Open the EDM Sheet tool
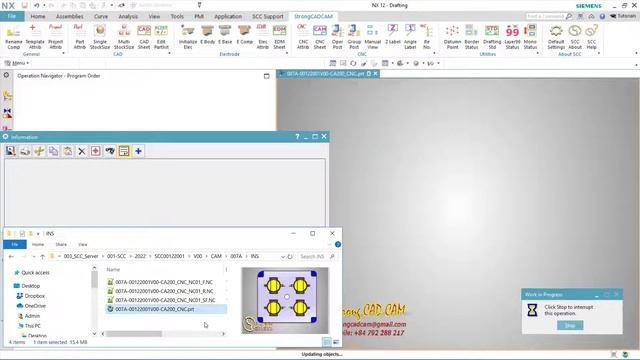 280,37
